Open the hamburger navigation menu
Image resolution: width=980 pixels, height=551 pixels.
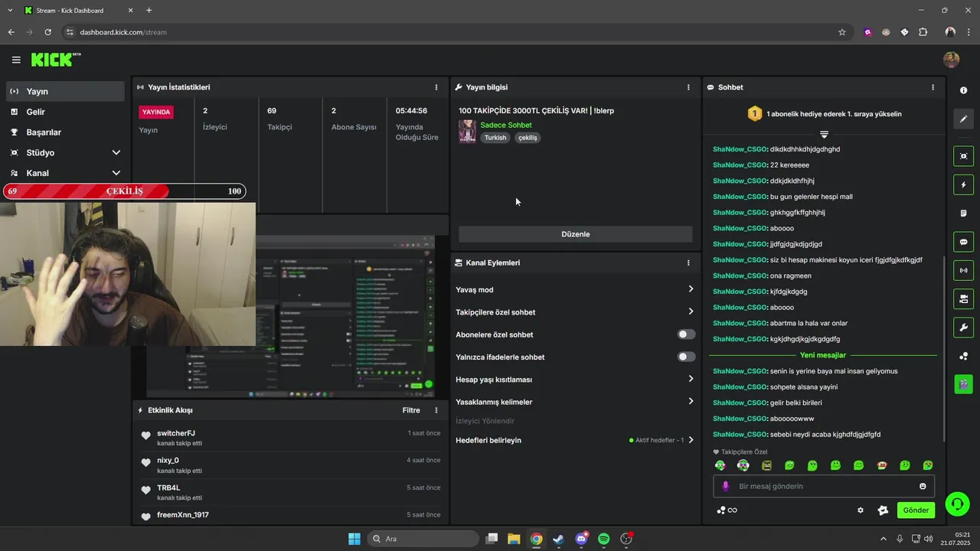point(16,60)
